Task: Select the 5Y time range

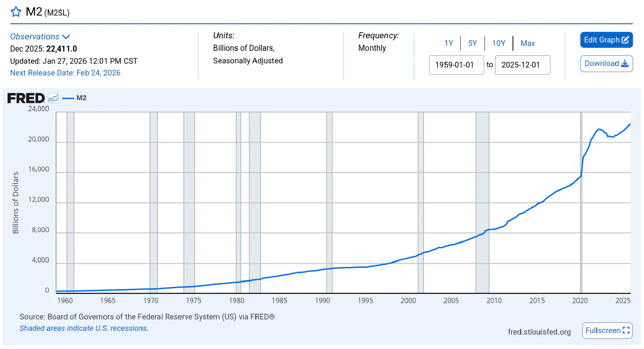Action: [472, 43]
